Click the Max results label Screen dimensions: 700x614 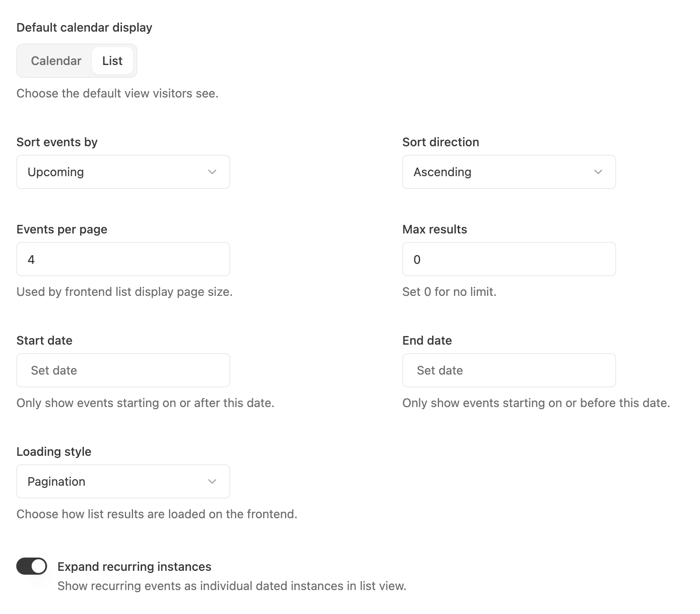coord(434,229)
